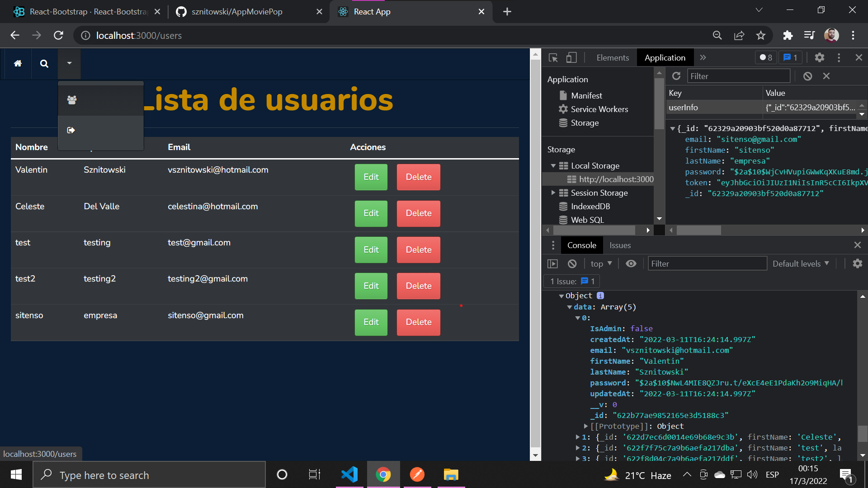
Task: Refresh the storage view in DevTools
Action: point(676,76)
